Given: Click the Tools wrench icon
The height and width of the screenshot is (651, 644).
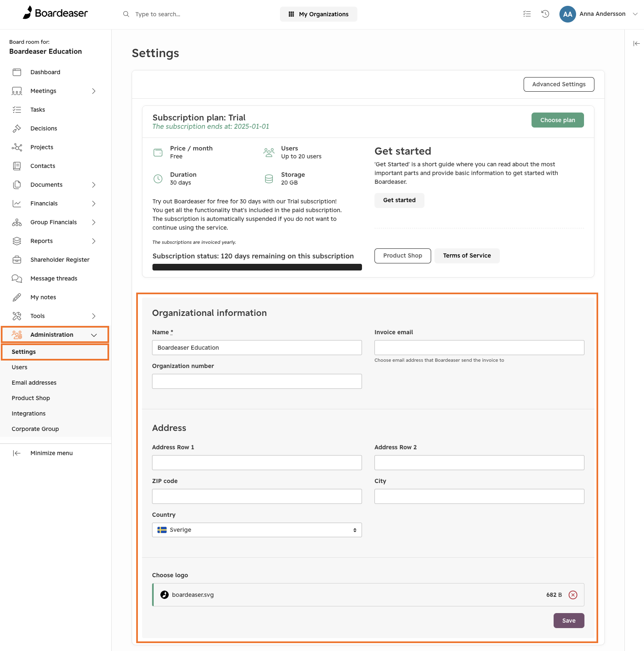Looking at the screenshot, I should tap(17, 316).
